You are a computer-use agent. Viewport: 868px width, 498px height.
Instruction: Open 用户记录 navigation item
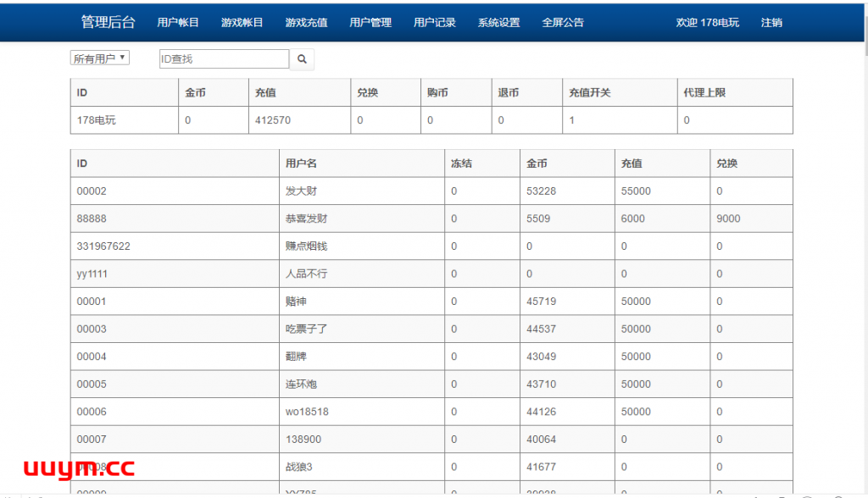click(x=435, y=23)
